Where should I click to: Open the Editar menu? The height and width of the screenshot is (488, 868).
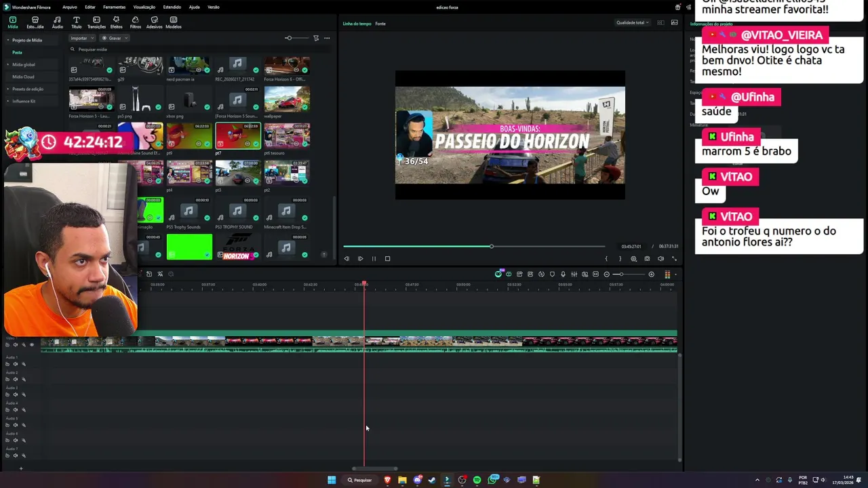pyautogui.click(x=90, y=7)
